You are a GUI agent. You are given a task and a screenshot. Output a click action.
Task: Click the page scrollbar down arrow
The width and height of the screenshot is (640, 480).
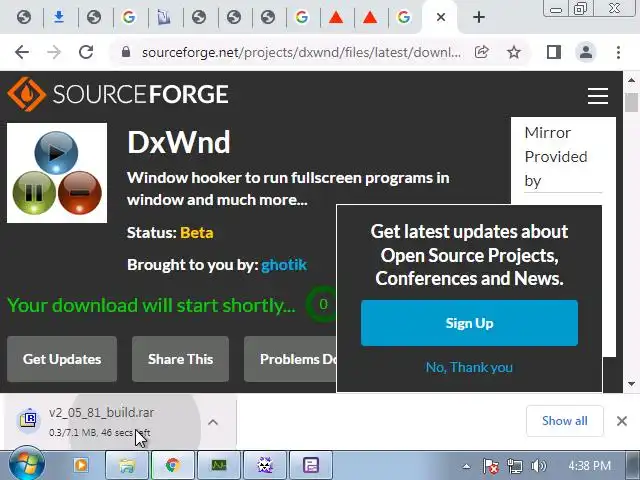631,384
